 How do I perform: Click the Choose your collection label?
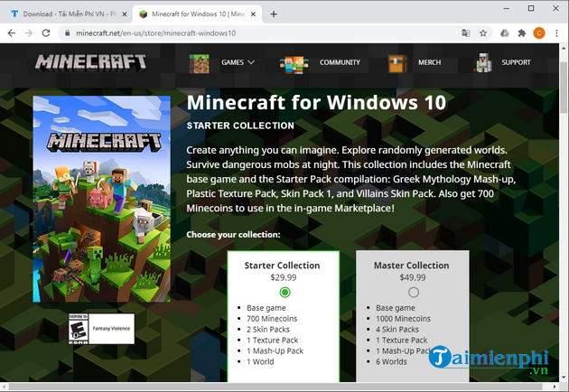[233, 235]
